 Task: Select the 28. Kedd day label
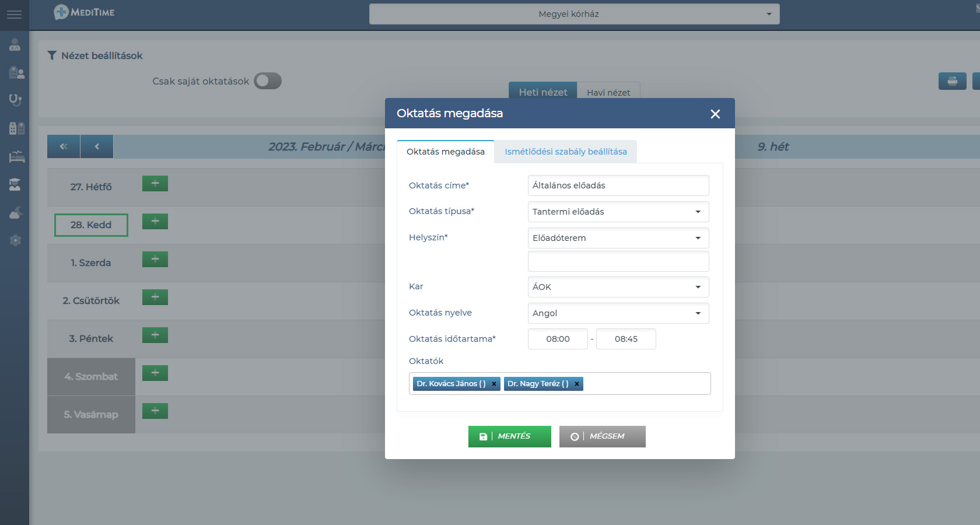click(x=91, y=225)
